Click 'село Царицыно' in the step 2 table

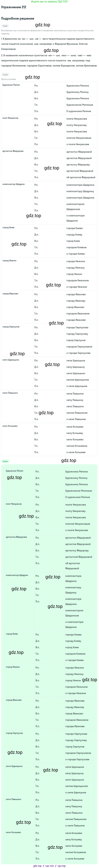pyautogui.click(x=11, y=360)
